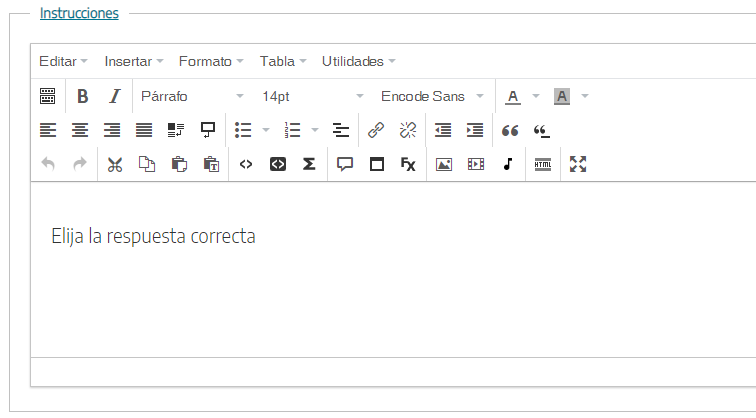Screen dimensions: 756x418
Task: Toggle bold formatting
Action: [83, 97]
